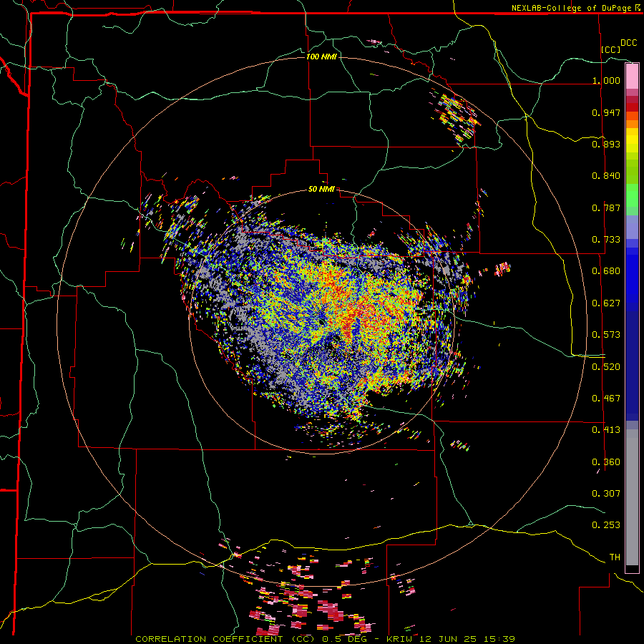The image size is (644, 644).
Task: Click the DCC label above the color bar
Action: coord(629,43)
